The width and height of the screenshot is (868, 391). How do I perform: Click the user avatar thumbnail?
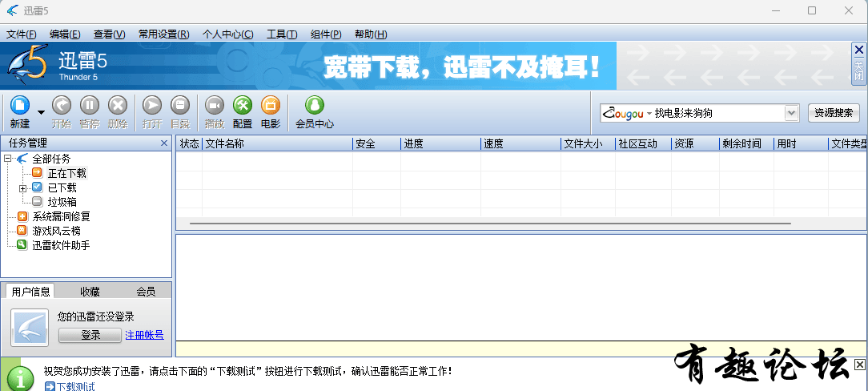(x=30, y=328)
